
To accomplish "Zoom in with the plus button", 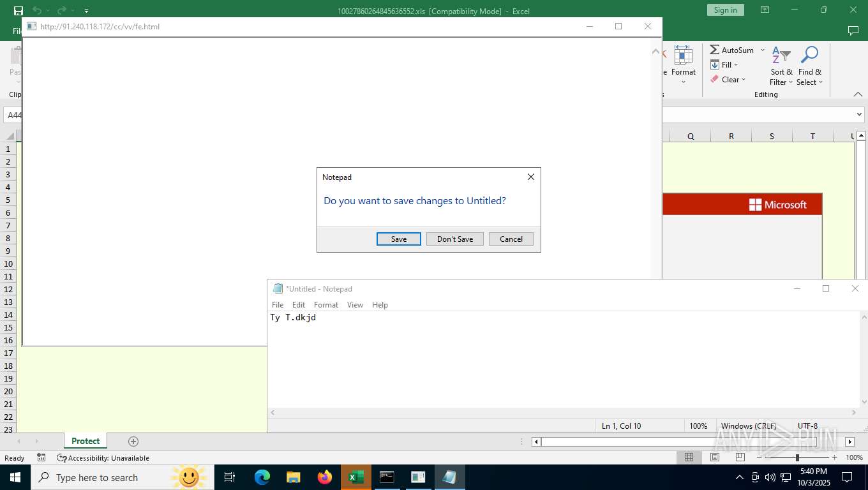I will (834, 457).
